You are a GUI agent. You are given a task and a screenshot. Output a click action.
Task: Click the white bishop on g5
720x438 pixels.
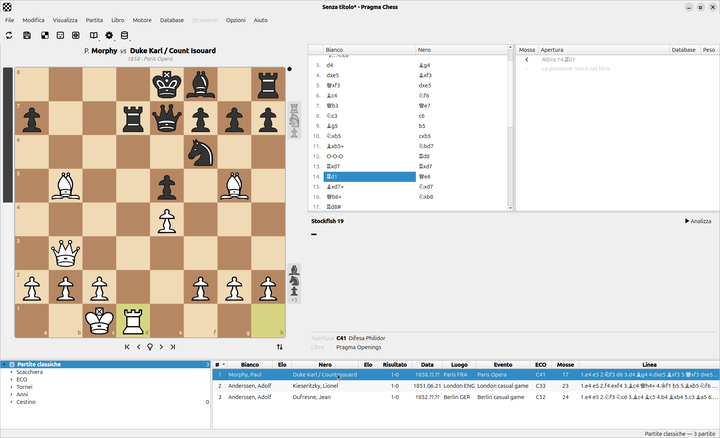(x=234, y=186)
